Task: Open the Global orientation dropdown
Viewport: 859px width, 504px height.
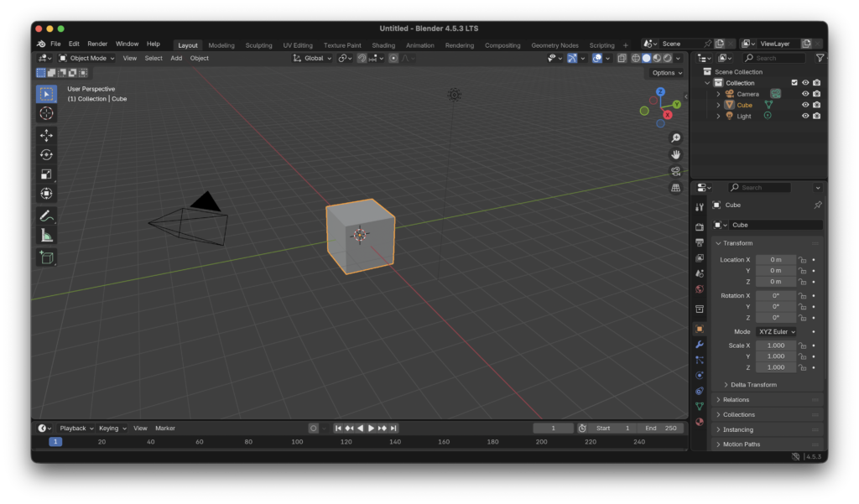Action: [313, 58]
